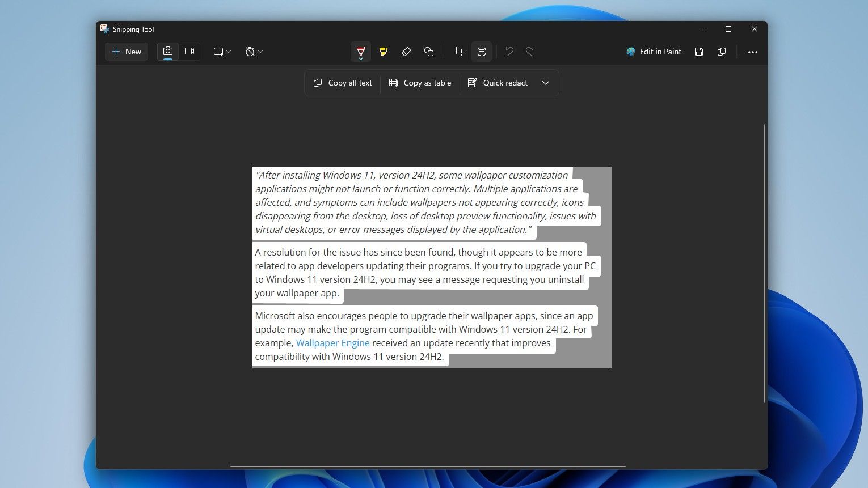Expand the Quick redact options chevron
Viewport: 868px width, 488px height.
click(x=545, y=83)
